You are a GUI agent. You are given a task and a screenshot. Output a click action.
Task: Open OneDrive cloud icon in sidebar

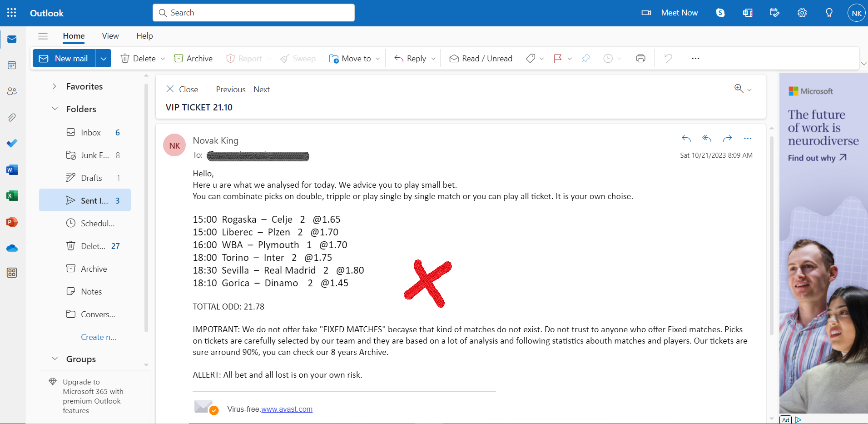point(12,248)
